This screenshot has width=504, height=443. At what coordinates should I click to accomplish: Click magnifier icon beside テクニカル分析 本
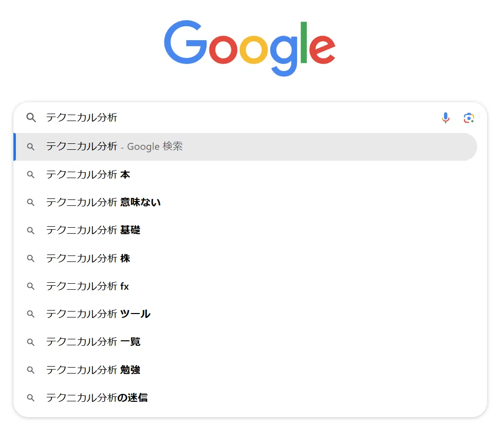(30, 175)
